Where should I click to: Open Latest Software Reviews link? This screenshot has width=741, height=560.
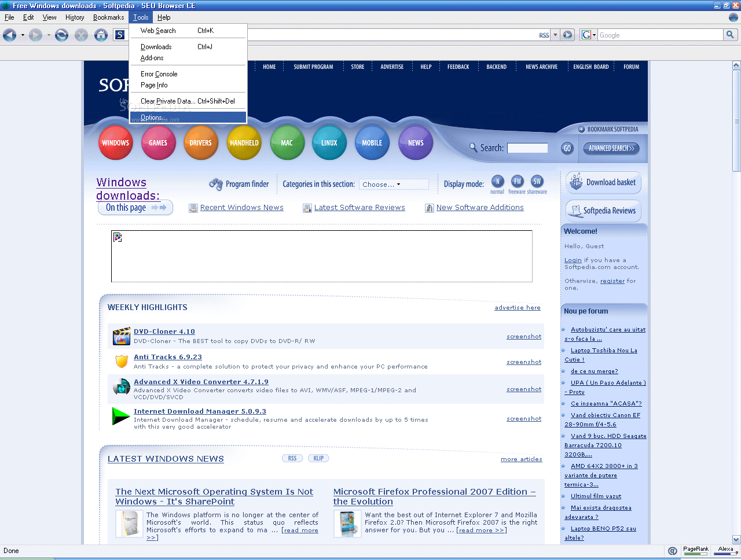coord(360,208)
